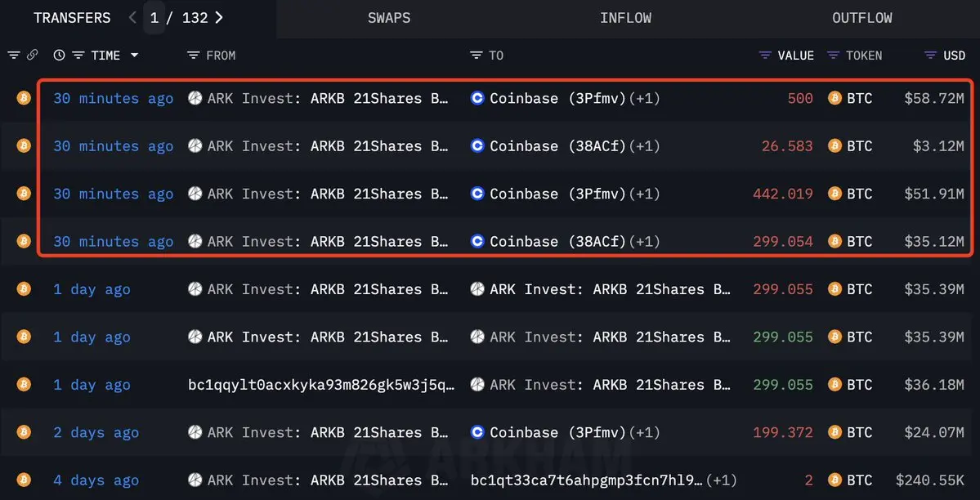Open the FROM column filter icon

coord(194,56)
